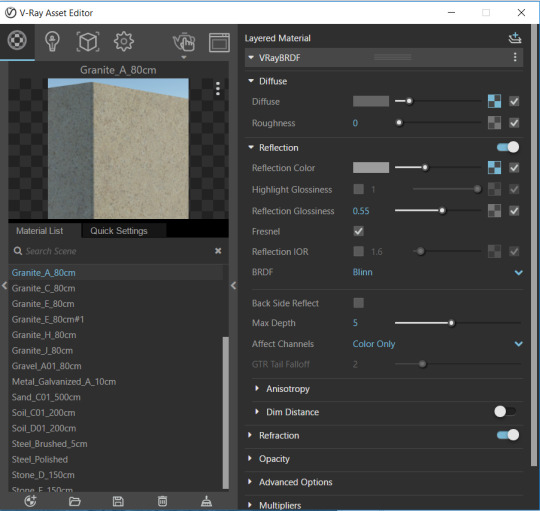Expand the Multipliers section

[x=250, y=505]
